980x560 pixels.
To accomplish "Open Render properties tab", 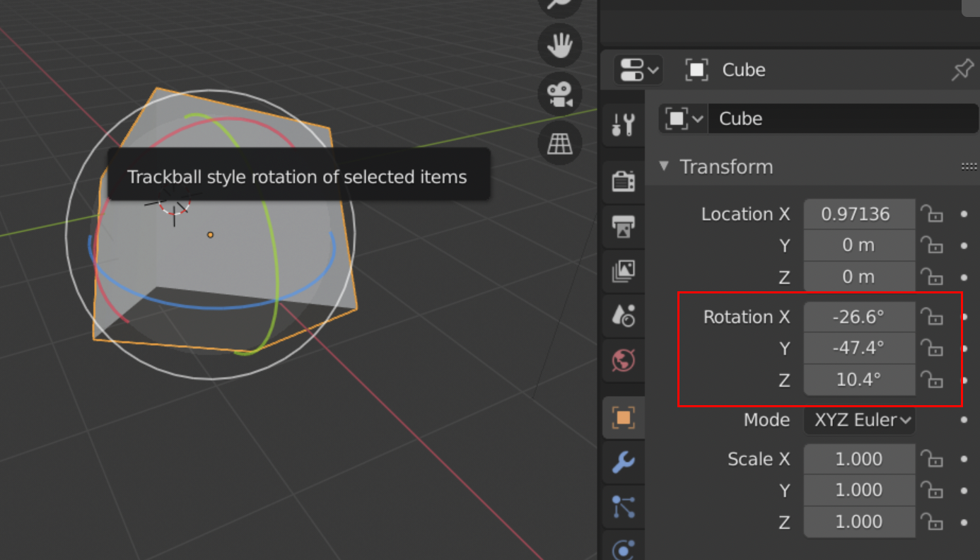I will (623, 182).
